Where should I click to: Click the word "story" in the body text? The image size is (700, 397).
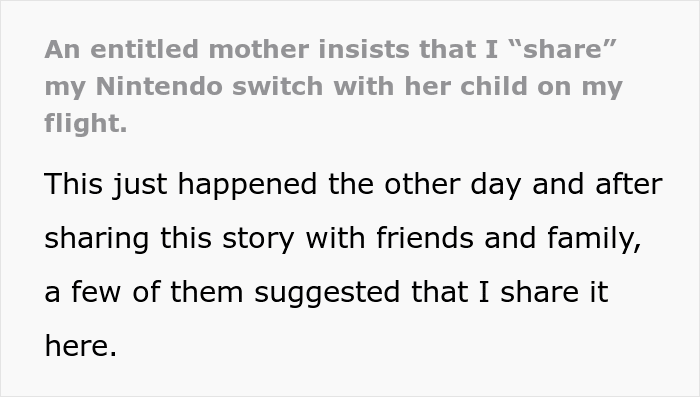[x=258, y=239]
